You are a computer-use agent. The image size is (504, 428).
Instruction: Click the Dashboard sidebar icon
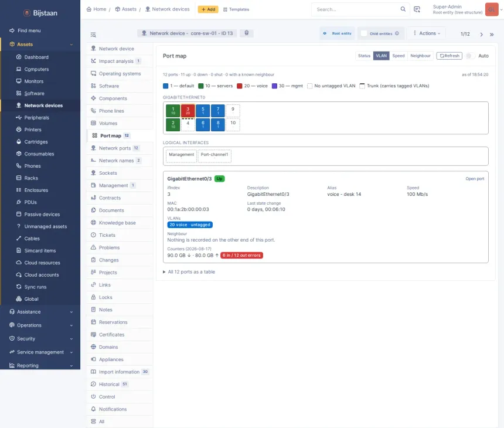click(x=19, y=57)
